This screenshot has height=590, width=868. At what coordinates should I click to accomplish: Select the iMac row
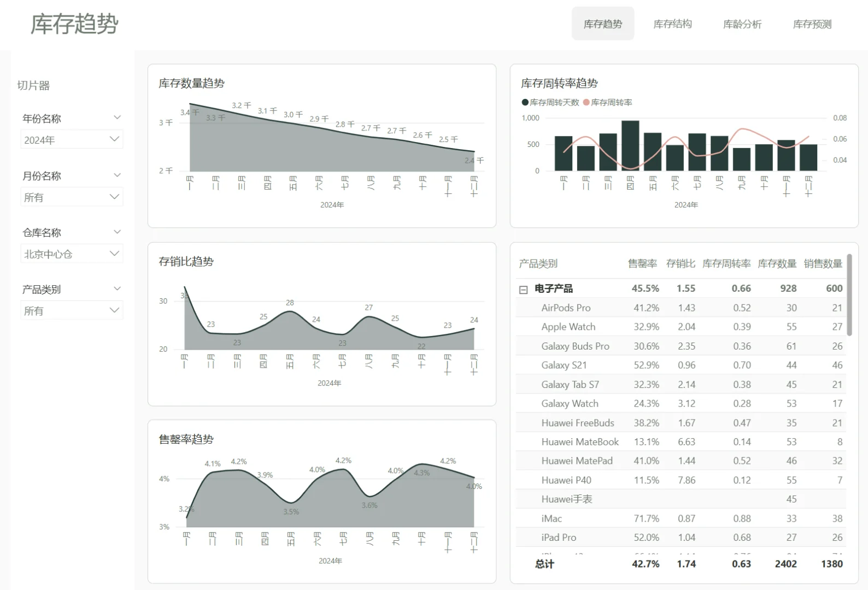681,518
